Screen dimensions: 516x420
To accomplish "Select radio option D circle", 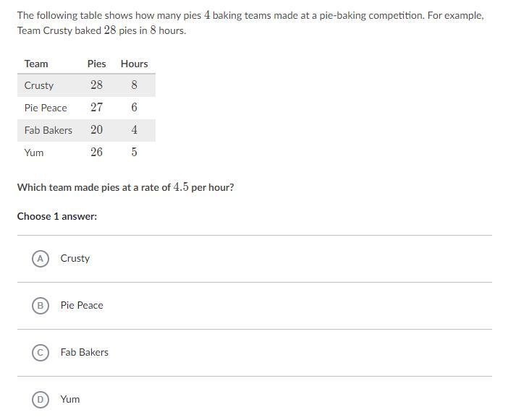I will [x=41, y=400].
